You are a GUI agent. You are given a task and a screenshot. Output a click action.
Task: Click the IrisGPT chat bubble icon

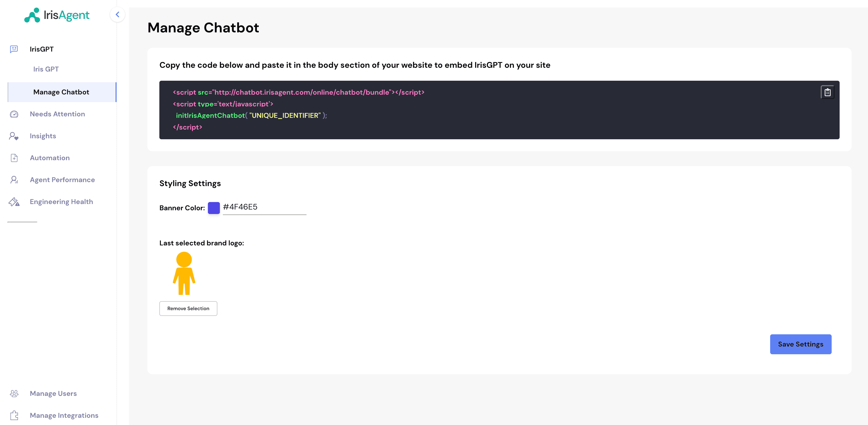click(14, 49)
